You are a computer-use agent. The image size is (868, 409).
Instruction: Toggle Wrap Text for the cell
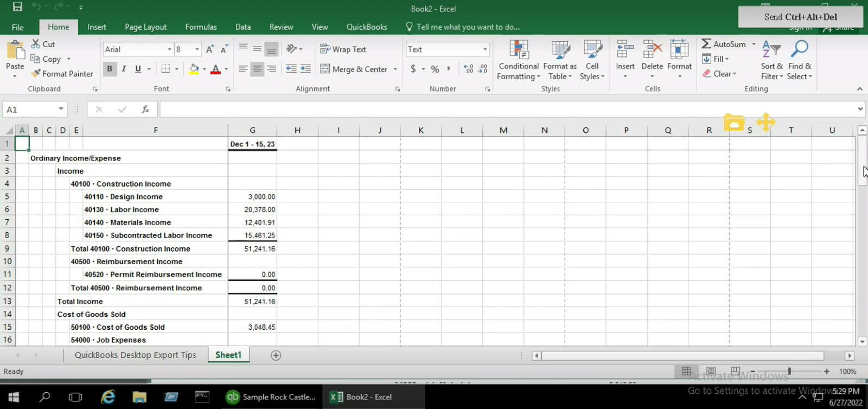[x=343, y=49]
